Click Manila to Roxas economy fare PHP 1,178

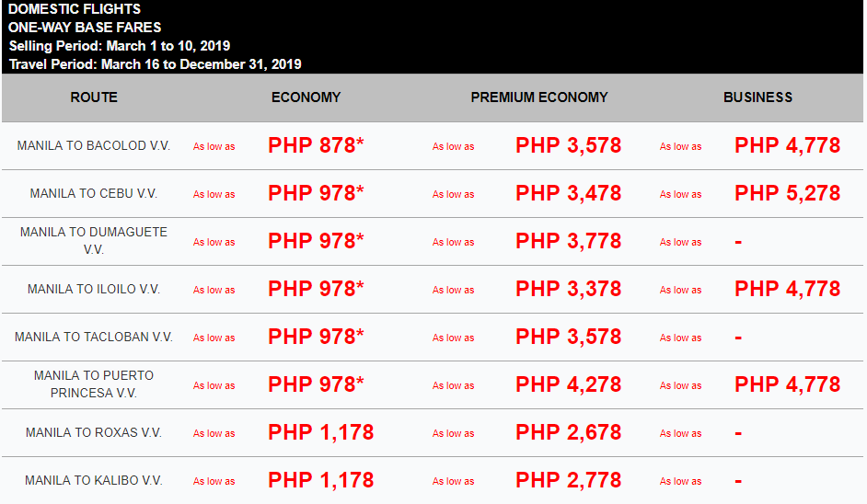pyautogui.click(x=320, y=432)
